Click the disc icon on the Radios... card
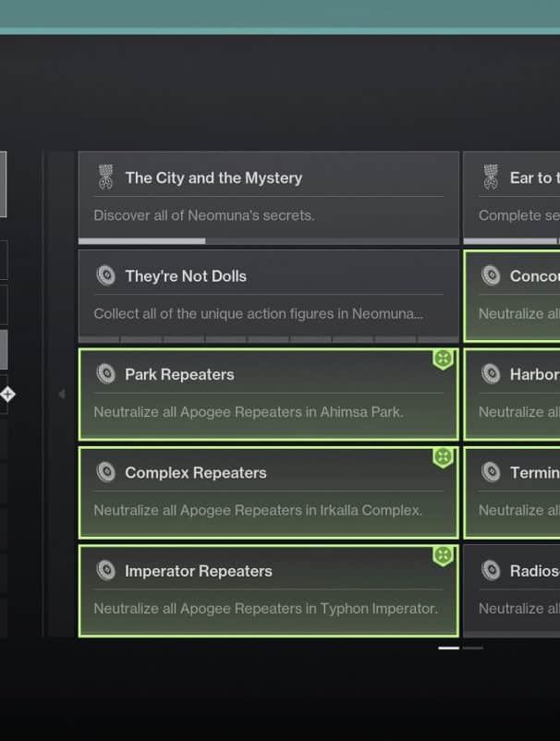 (491, 570)
